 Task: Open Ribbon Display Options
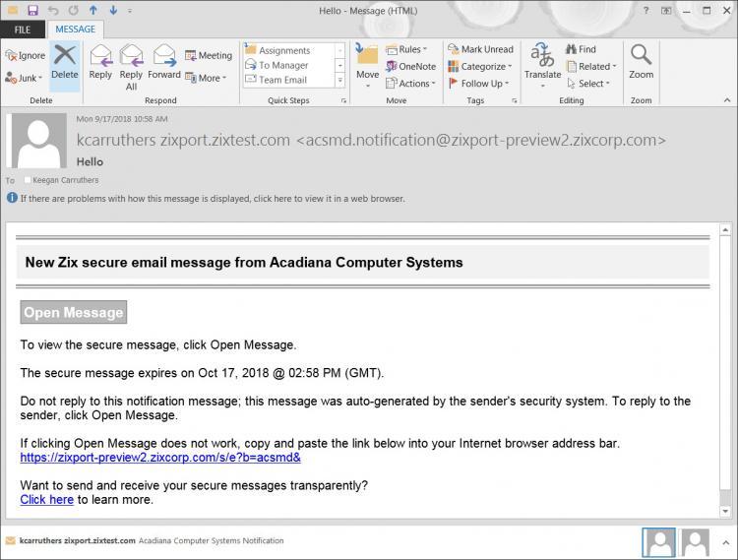[666, 11]
